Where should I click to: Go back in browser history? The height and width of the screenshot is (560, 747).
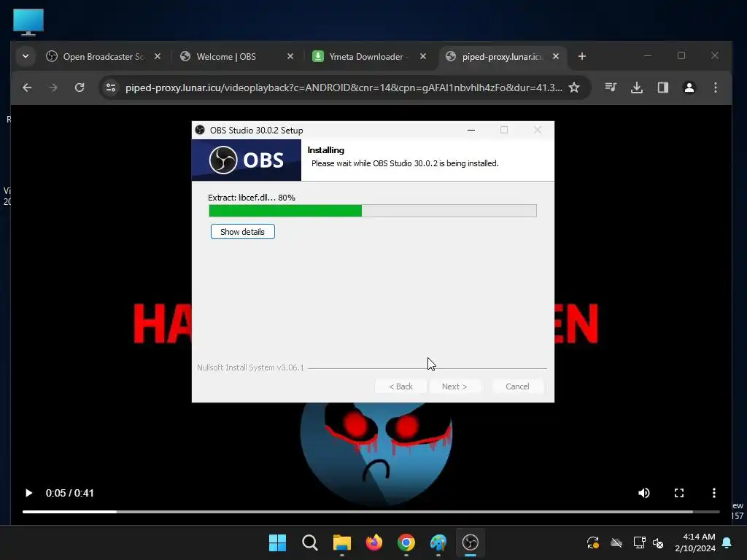27,87
